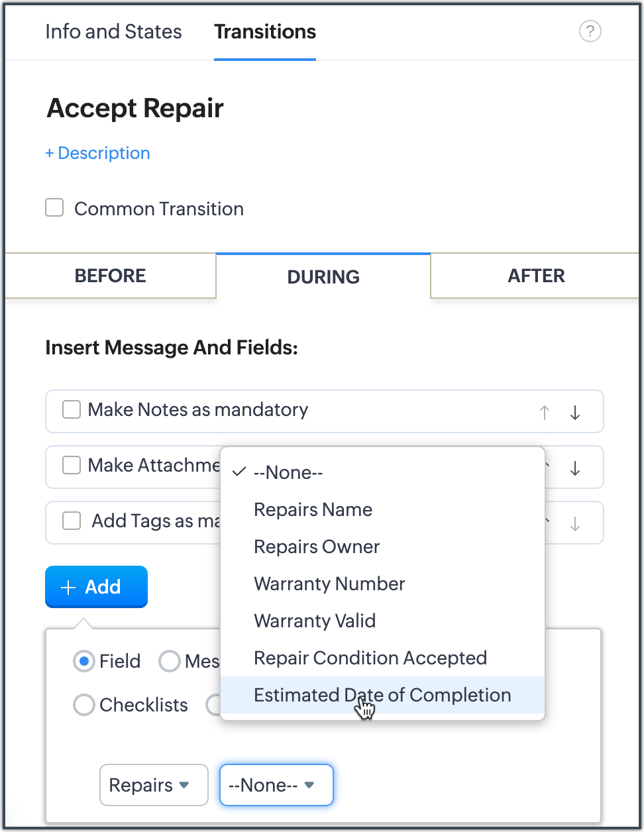Move Make Notes row down with arrow
The width and height of the screenshot is (644, 832).
(x=575, y=413)
